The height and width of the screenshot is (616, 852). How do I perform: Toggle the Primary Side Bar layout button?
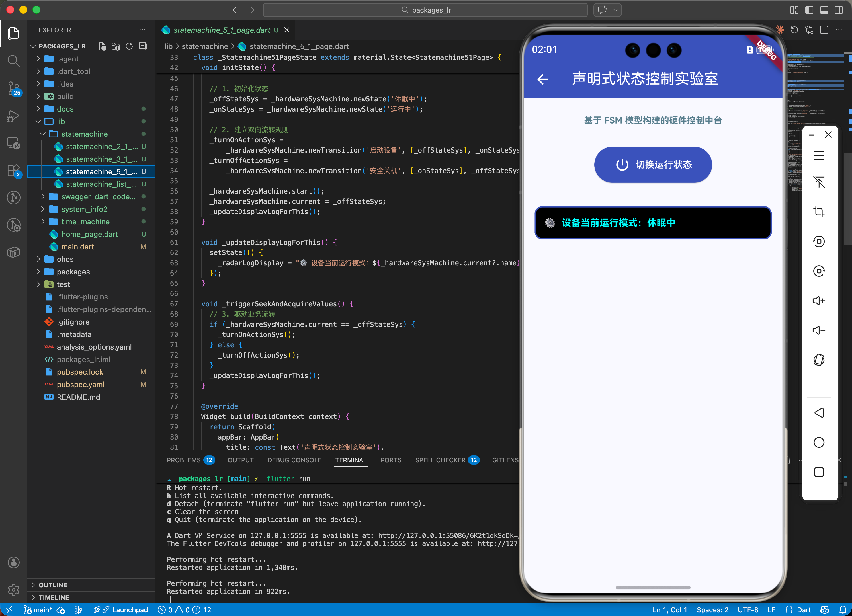tap(809, 10)
